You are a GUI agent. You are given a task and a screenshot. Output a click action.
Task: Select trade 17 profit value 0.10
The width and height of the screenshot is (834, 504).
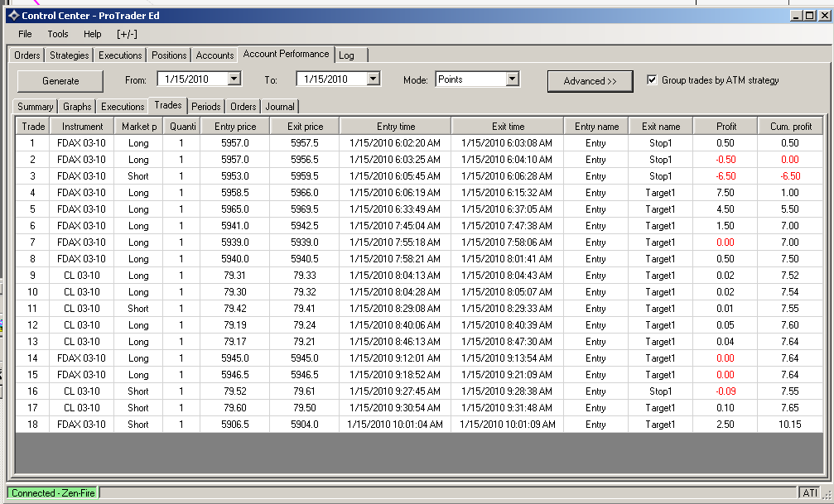pos(726,408)
